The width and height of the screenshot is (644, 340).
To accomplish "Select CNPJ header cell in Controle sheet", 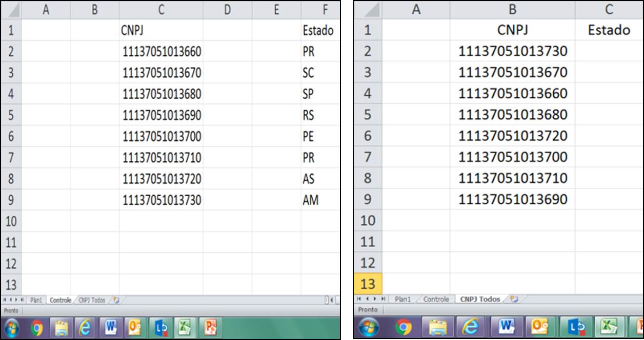I will 161,30.
